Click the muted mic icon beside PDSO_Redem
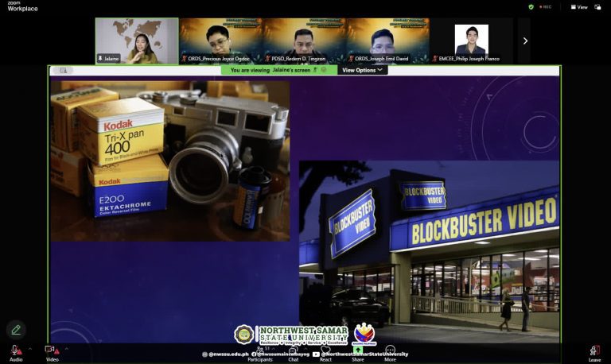 (267, 58)
